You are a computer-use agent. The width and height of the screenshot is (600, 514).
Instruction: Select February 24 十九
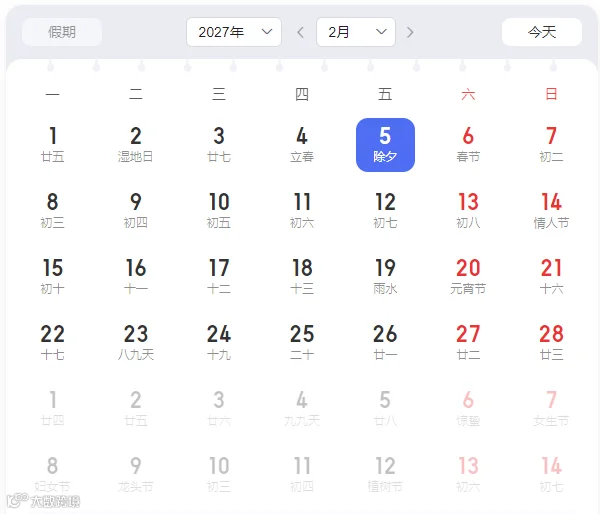(219, 343)
